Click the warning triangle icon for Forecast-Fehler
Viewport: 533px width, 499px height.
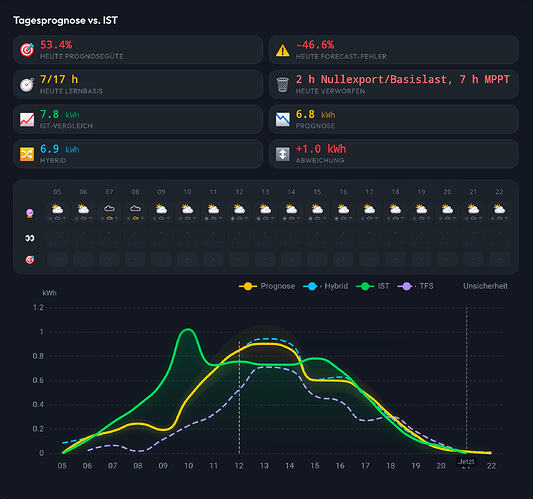282,50
